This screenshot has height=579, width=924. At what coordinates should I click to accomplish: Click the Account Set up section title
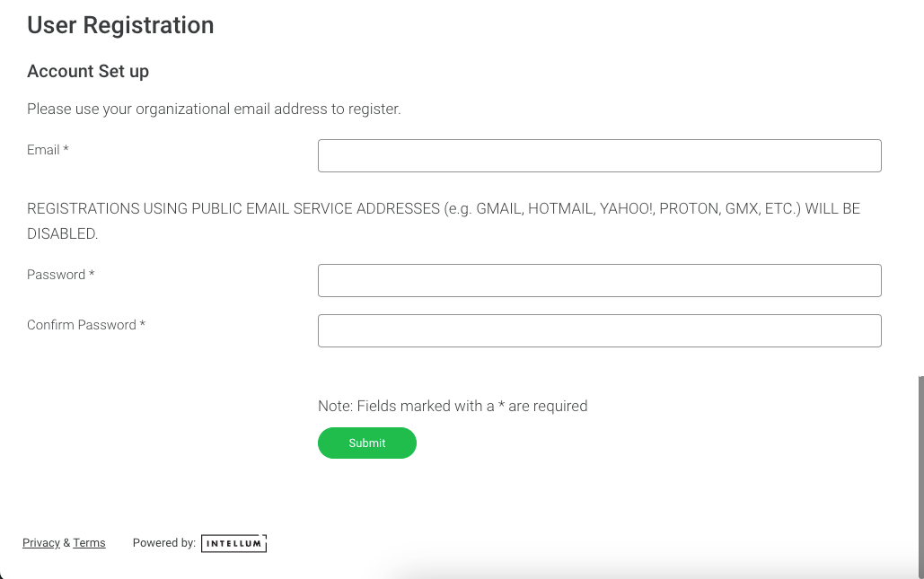tap(87, 71)
